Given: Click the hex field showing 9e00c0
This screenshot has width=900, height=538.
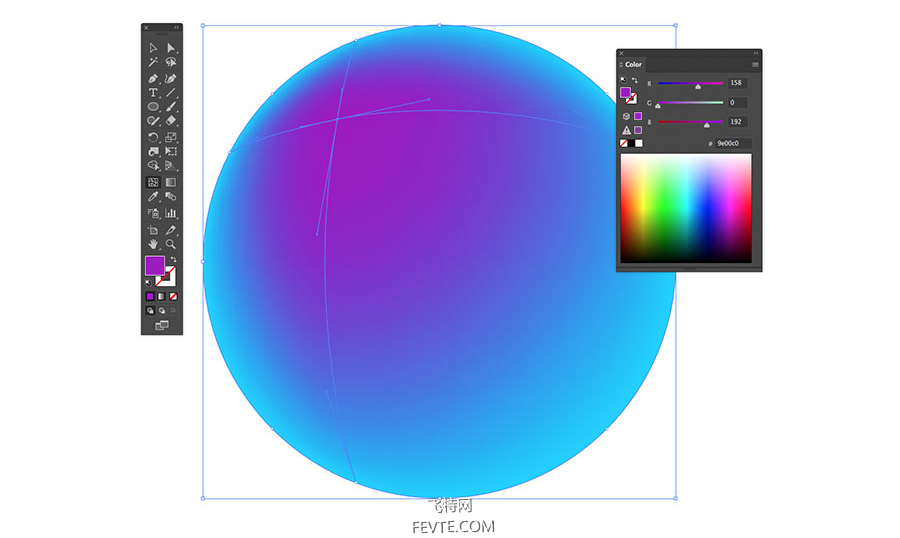Looking at the screenshot, I should [x=733, y=143].
